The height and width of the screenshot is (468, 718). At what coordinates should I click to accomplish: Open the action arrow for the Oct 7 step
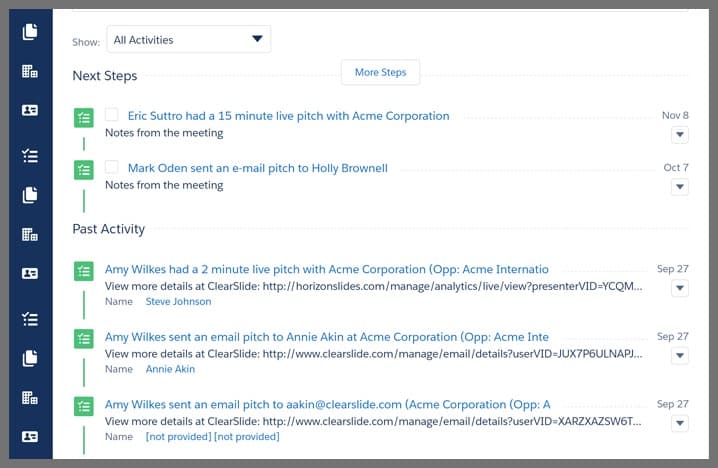[x=680, y=186]
